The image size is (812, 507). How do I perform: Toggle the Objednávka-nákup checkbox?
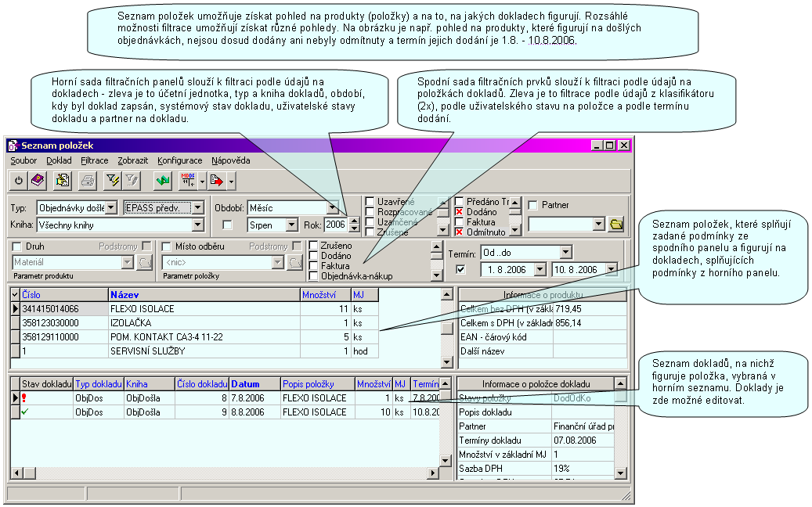[x=313, y=275]
